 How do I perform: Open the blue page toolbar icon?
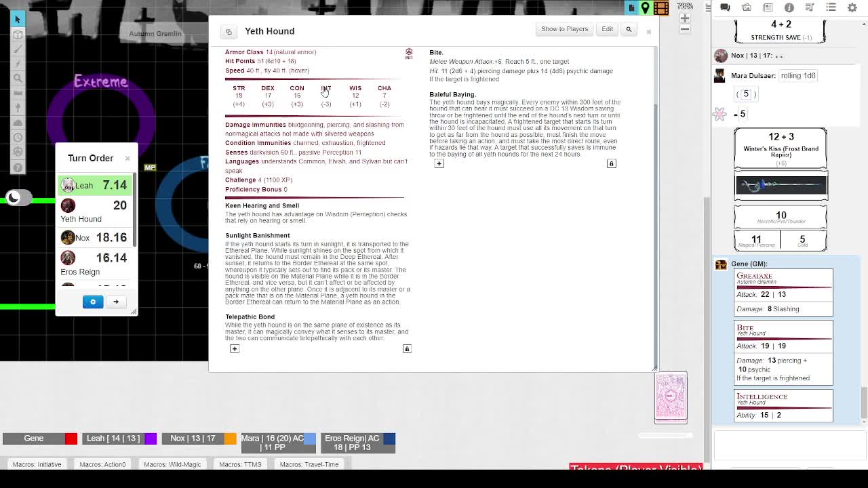click(x=631, y=8)
